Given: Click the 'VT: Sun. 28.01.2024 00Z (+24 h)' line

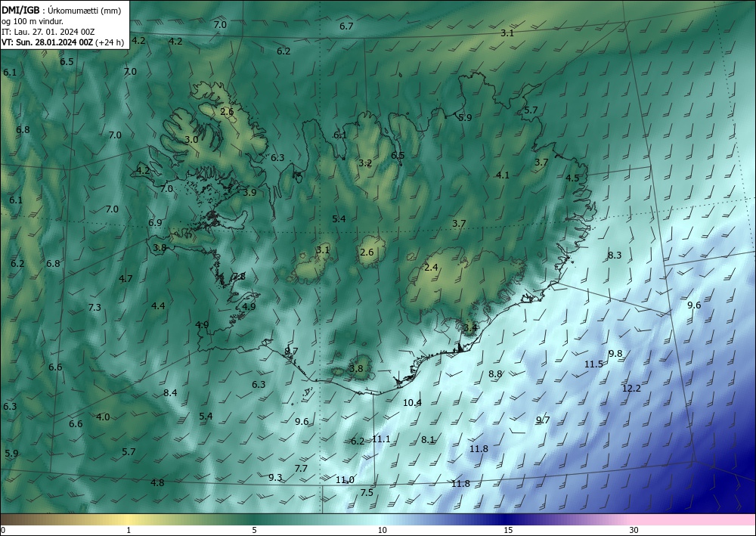Looking at the screenshot, I should [x=63, y=42].
